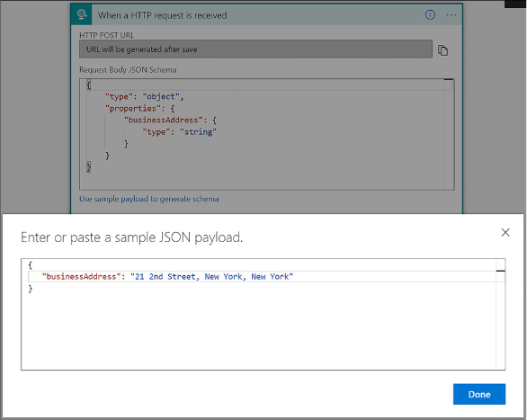Click the "type": "string" line in the schema
Viewport: 527px width, 420px height.
pos(179,132)
